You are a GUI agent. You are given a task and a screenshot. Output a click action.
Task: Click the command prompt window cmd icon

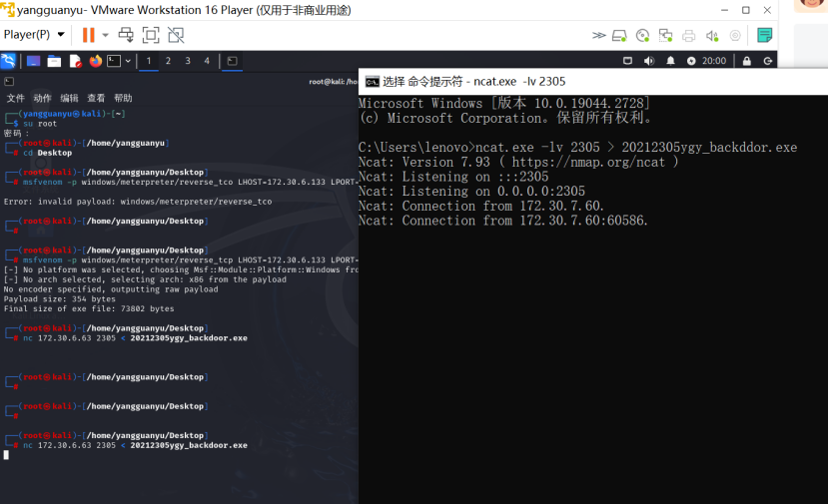(373, 82)
